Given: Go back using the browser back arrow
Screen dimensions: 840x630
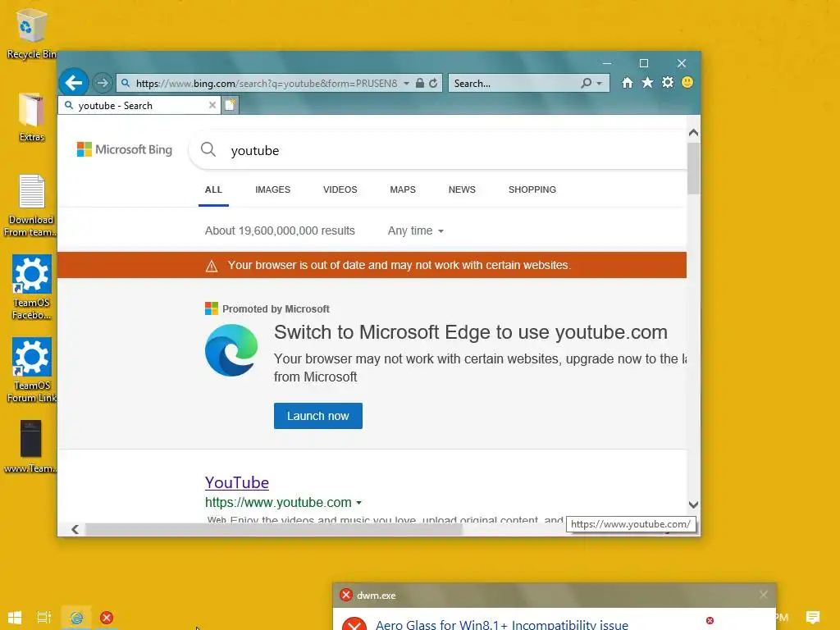Looking at the screenshot, I should [73, 83].
